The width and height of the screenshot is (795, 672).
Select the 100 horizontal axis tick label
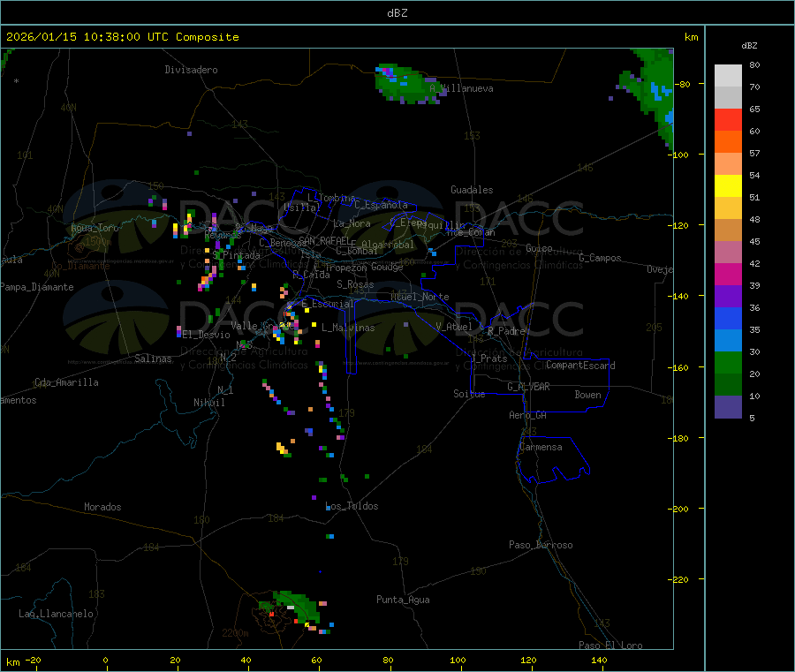point(458,660)
